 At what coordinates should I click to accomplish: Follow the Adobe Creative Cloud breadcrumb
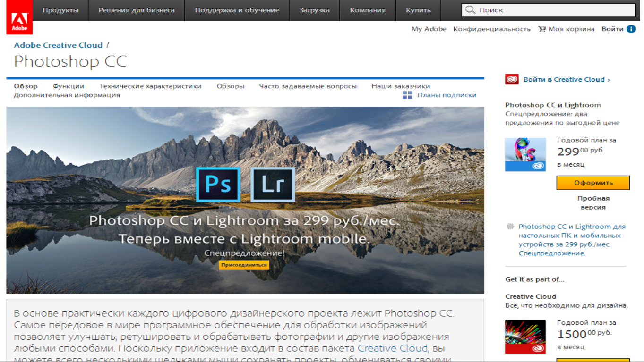point(58,45)
